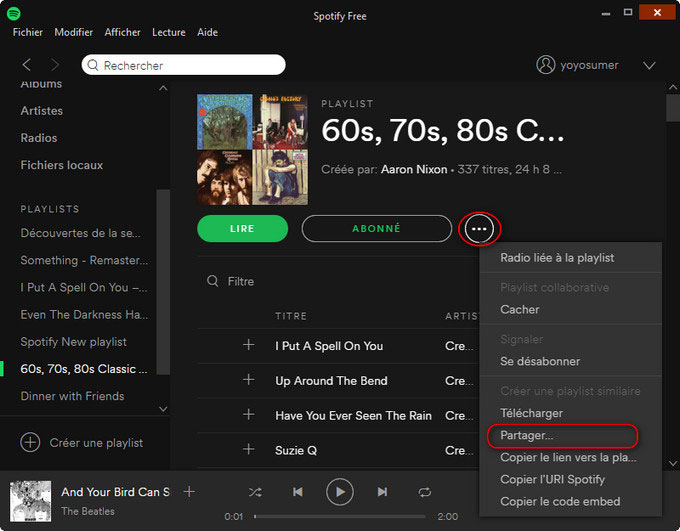The height and width of the screenshot is (531, 680).
Task: Click the Rechercher search field
Action: 184,65
